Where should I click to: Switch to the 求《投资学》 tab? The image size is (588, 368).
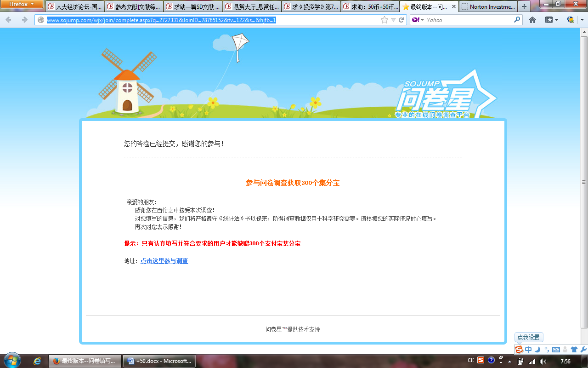tap(311, 7)
